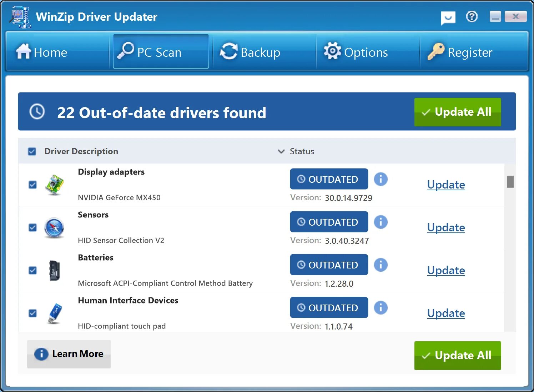Click the WinZip Driver Updater logo icon
The image size is (534, 392).
20,17
